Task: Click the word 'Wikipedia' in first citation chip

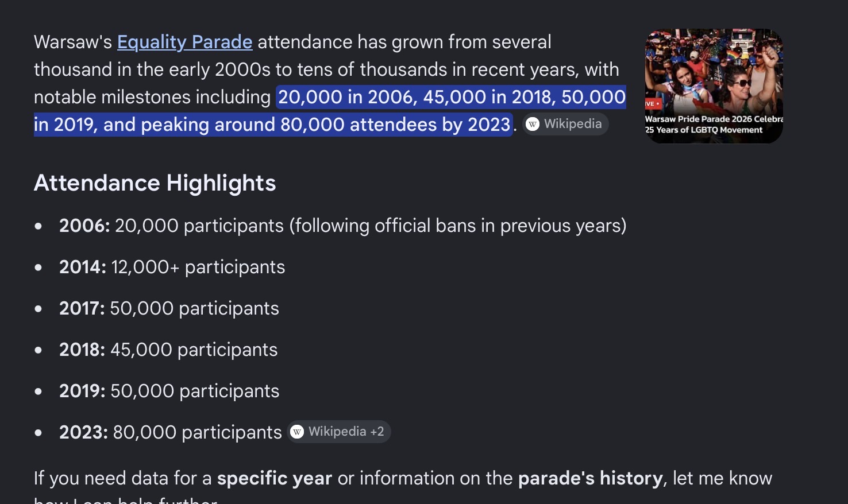Action: click(573, 124)
